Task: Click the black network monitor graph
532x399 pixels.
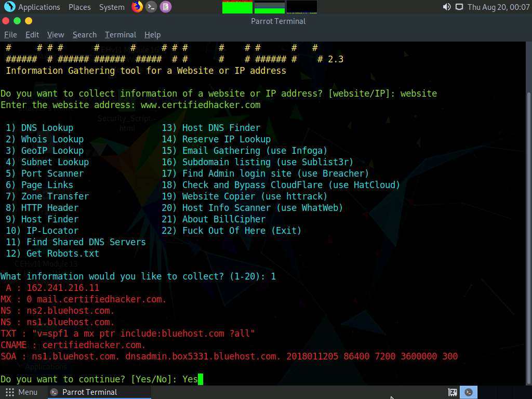Action: [302, 7]
